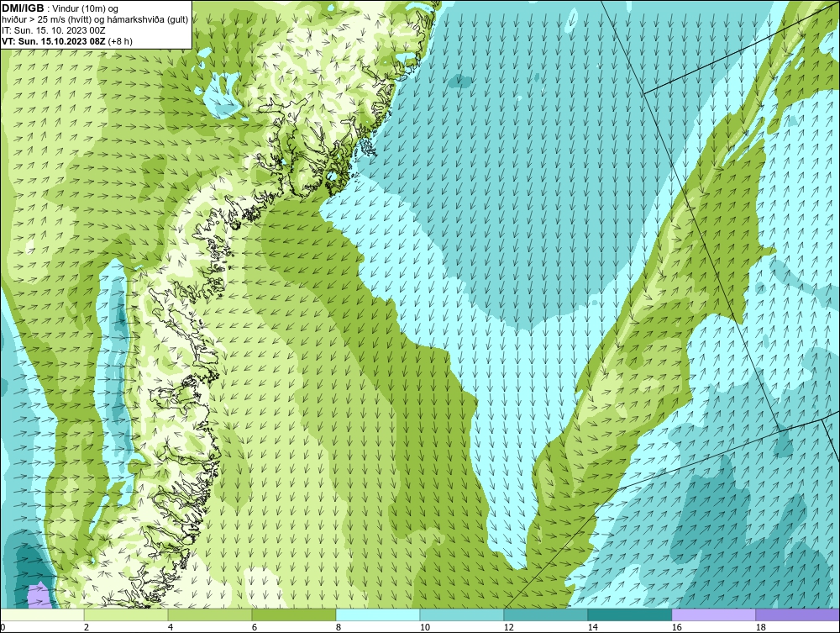This screenshot has width=840, height=633.
Task: Click the legend scale label '8'
Action: point(339,627)
